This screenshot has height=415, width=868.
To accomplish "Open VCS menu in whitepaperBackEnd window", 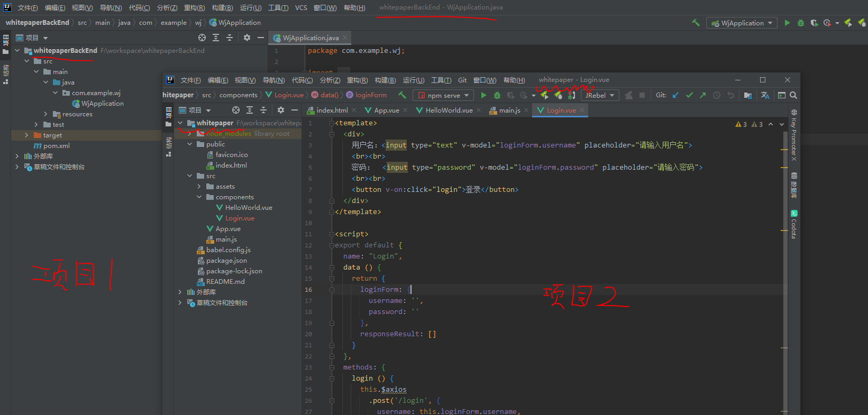I will [x=301, y=8].
